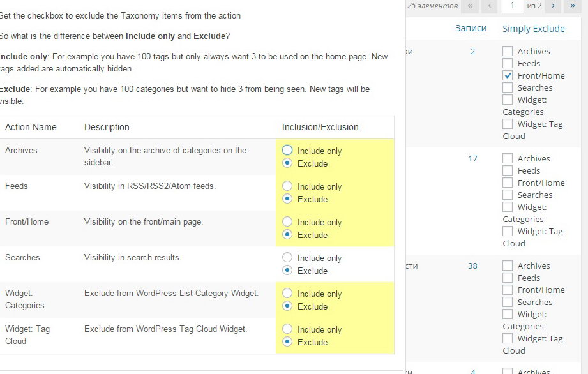Screen dimensions: 588x374
Task: Check Widget: Tag Cloud in second row
Action: 508,231
